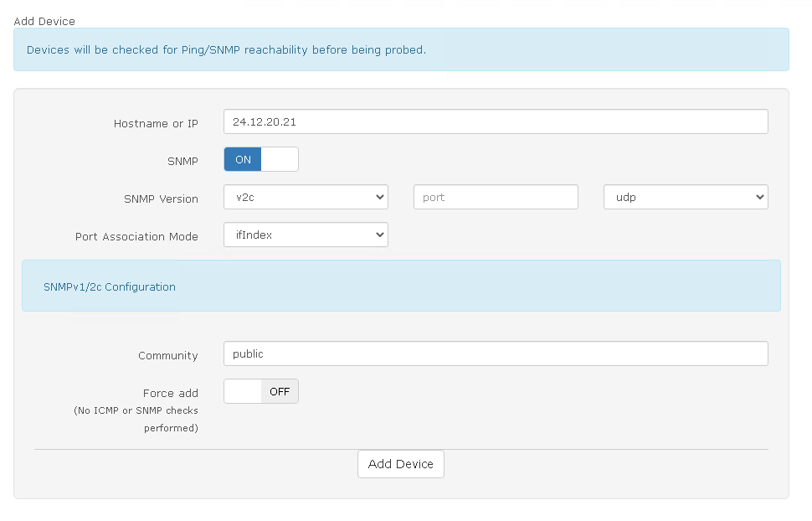
Task: Expand the udp transport protocol dropdown
Action: (685, 198)
